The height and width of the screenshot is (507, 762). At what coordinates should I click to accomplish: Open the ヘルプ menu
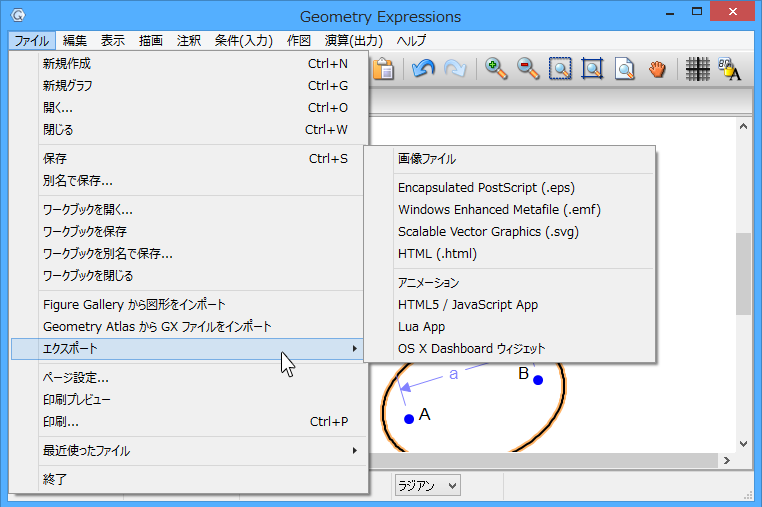411,40
